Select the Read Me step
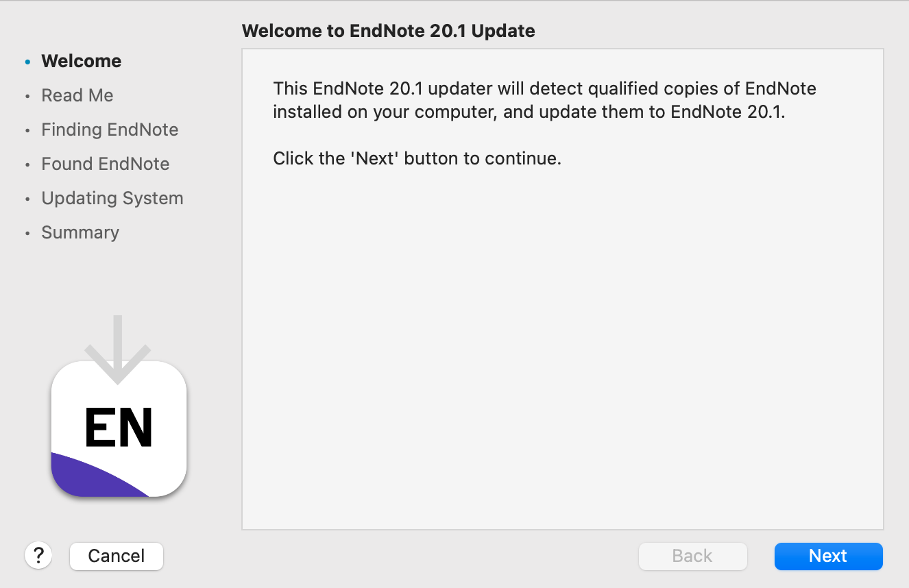 point(77,95)
